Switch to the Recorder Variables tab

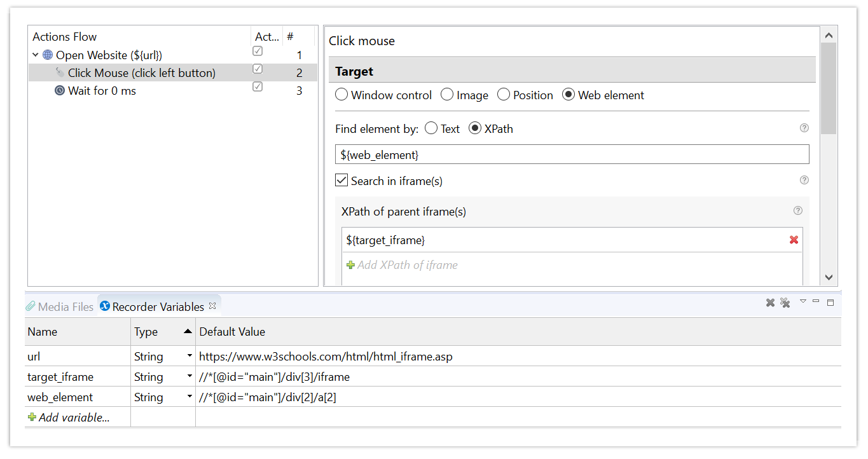158,306
